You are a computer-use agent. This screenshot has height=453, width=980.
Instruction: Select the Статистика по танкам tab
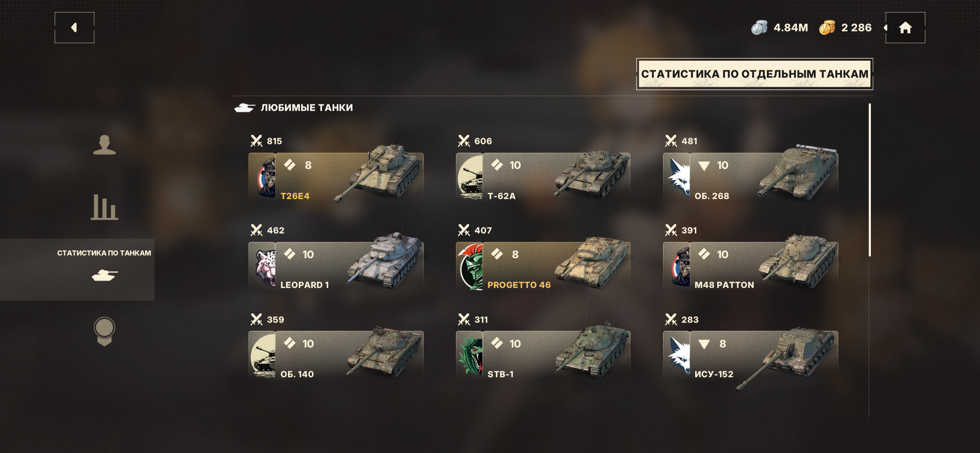click(77, 269)
